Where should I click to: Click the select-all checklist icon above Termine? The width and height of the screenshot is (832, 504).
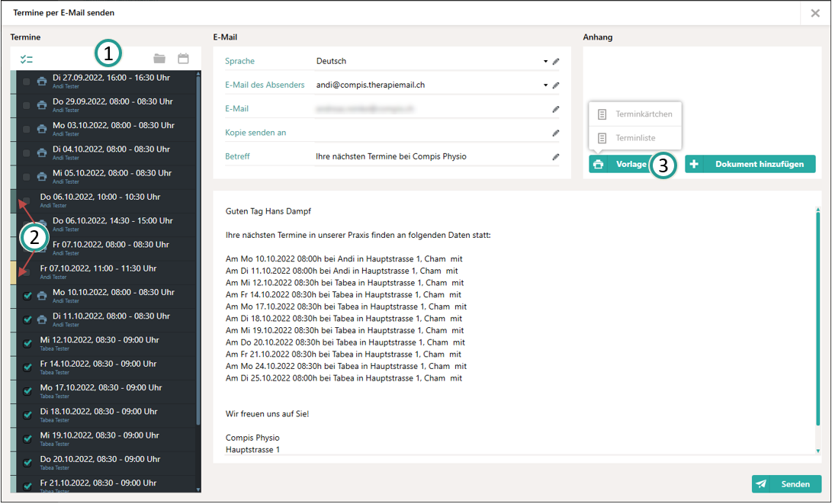(x=27, y=59)
